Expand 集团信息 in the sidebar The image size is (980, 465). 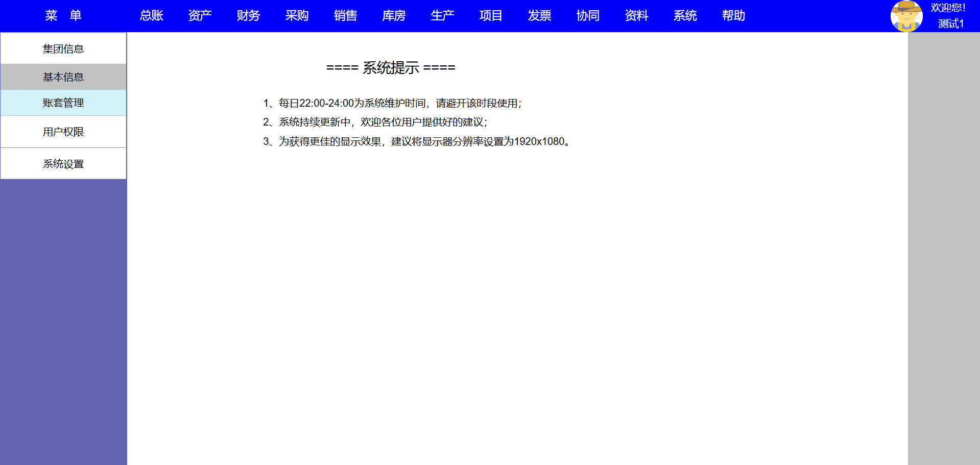coord(63,49)
